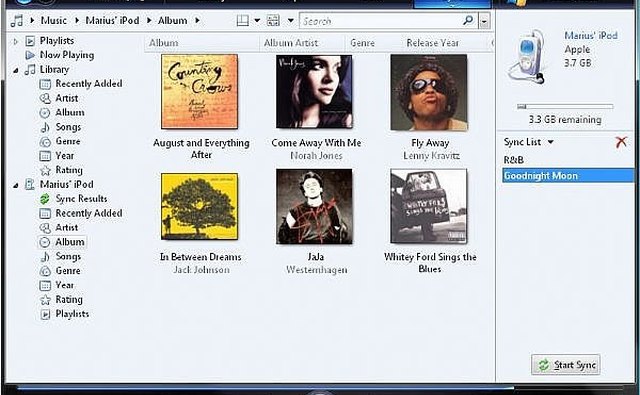This screenshot has height=395, width=640.
Task: Click the Start Sync button
Action: point(566,365)
